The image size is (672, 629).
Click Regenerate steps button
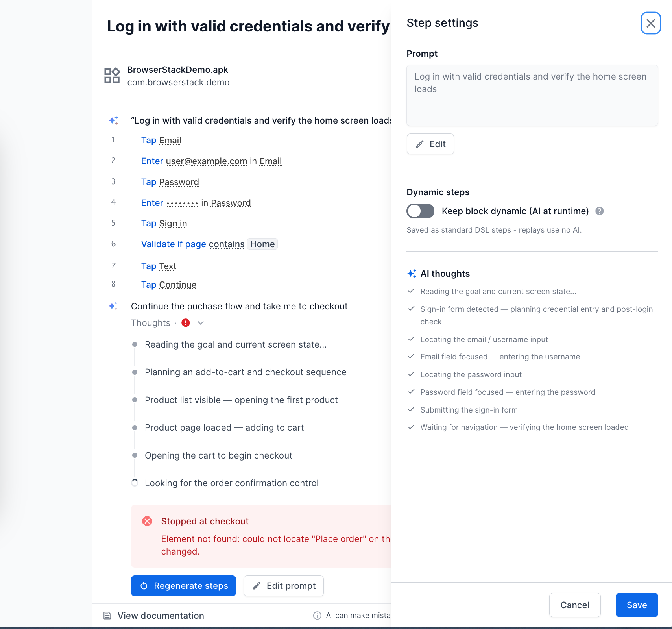coord(183,586)
